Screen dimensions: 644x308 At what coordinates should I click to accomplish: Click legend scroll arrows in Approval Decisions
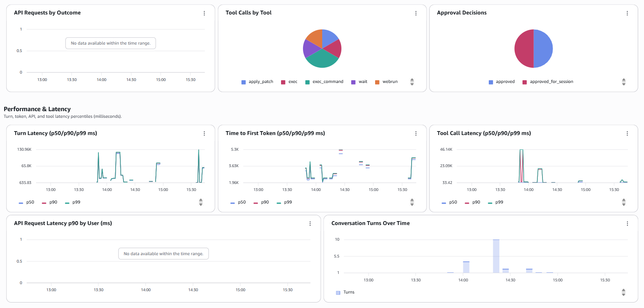click(624, 82)
